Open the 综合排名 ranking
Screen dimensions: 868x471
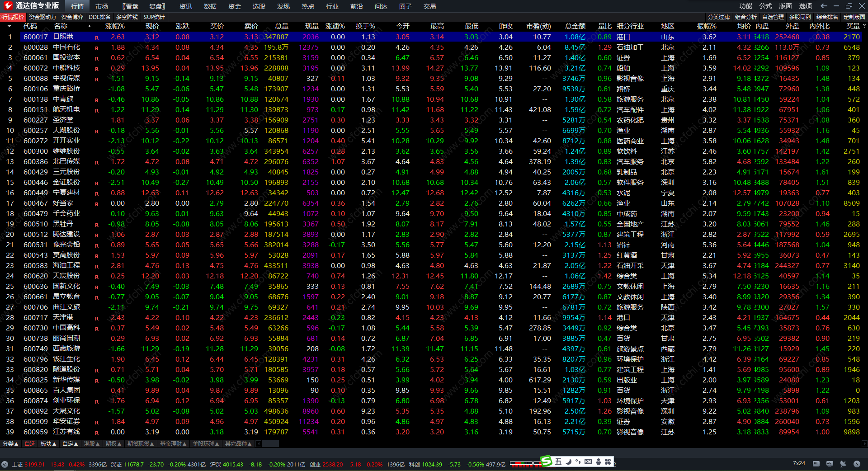(x=827, y=17)
